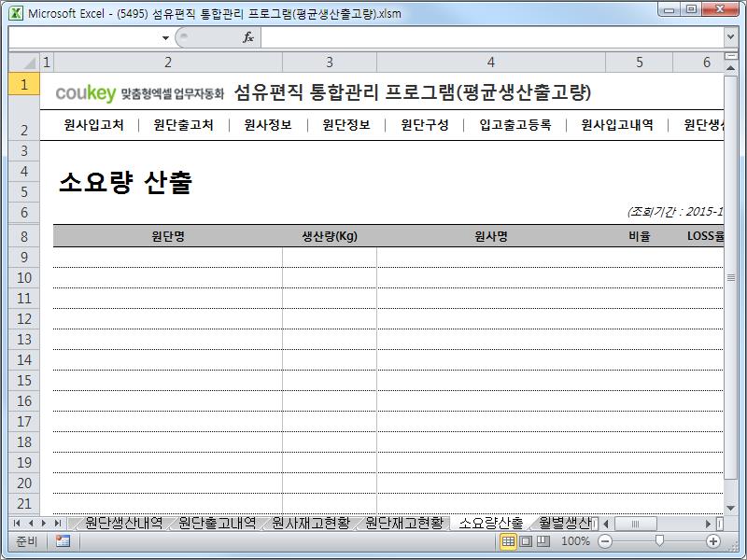Select column header 5
This screenshot has width=747, height=560.
click(x=640, y=63)
